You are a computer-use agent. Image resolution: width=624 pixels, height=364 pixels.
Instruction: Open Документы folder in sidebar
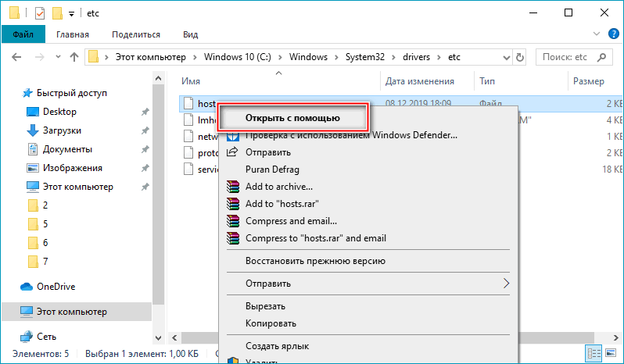click(x=67, y=149)
